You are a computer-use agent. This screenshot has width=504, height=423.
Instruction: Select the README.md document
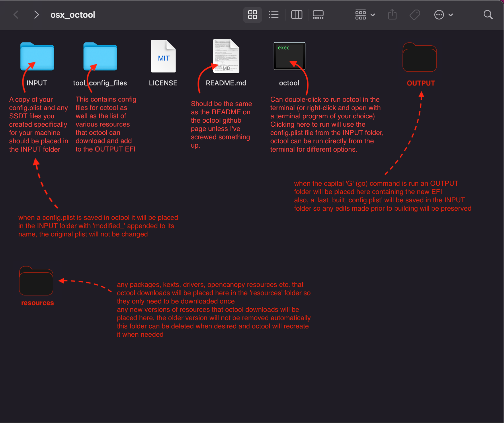(x=226, y=56)
